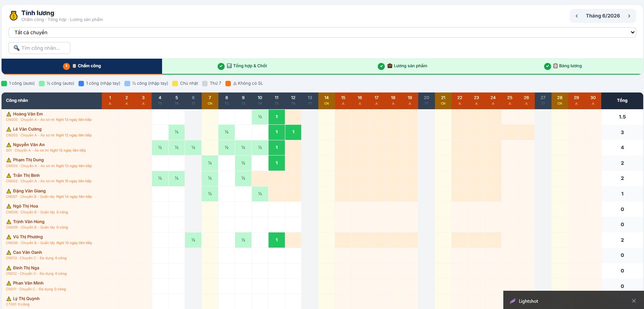This screenshot has width=644, height=309.
Task: Click the orange step 1 badge on Chấm công
Action: pyautogui.click(x=66, y=66)
